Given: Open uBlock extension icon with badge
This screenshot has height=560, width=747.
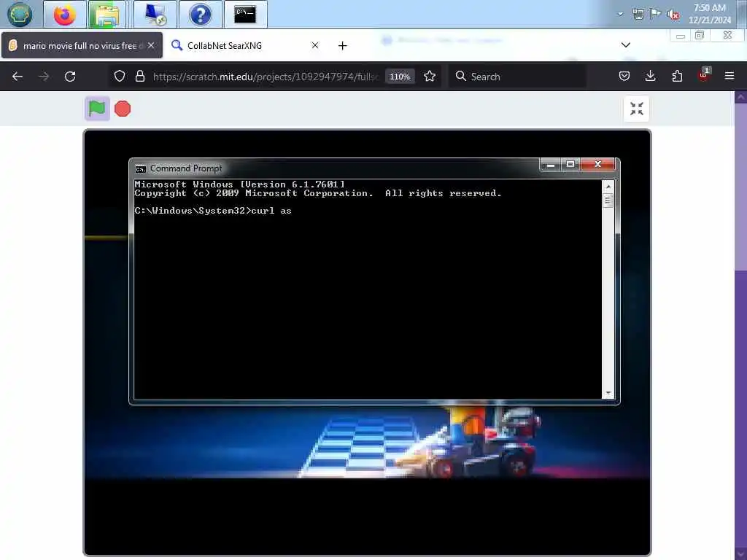Looking at the screenshot, I should point(704,75).
